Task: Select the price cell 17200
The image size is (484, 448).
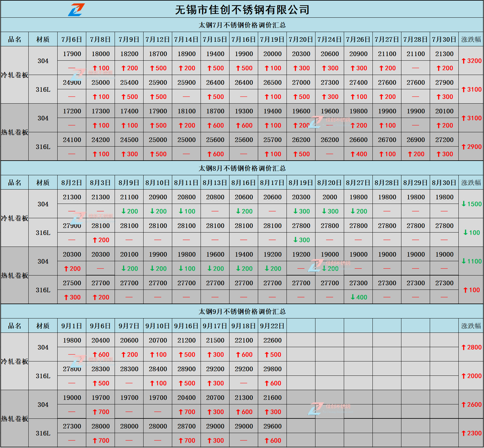Action: click(72, 111)
